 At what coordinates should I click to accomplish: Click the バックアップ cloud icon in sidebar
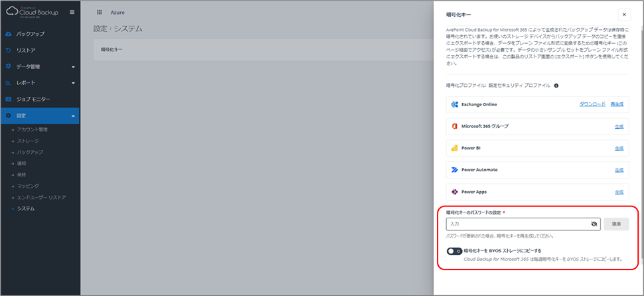click(x=9, y=34)
